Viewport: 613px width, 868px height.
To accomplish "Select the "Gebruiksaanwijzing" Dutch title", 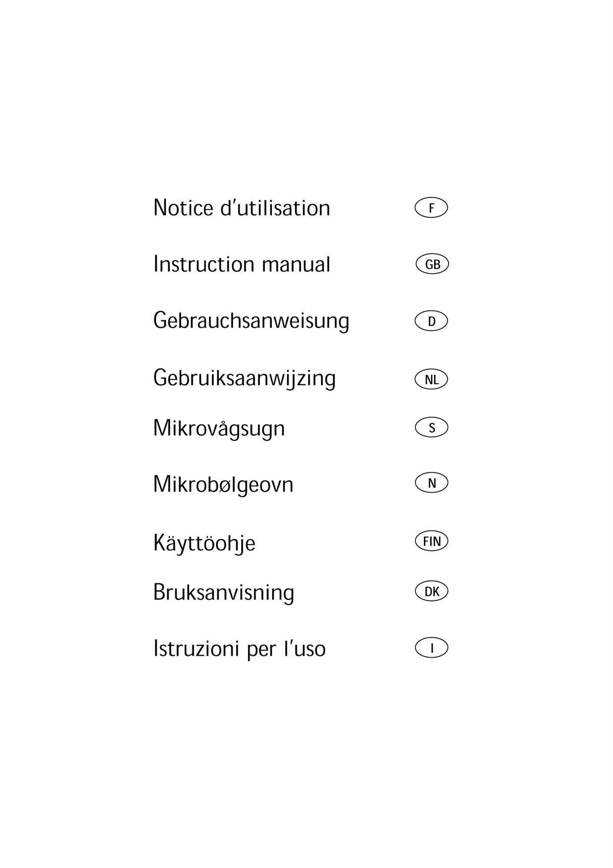I will click(x=245, y=379).
